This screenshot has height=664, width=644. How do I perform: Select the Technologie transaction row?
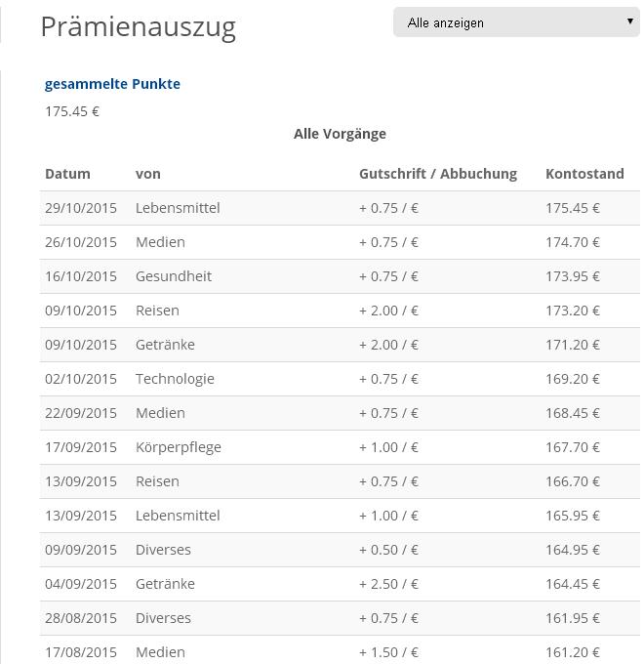tap(340, 379)
